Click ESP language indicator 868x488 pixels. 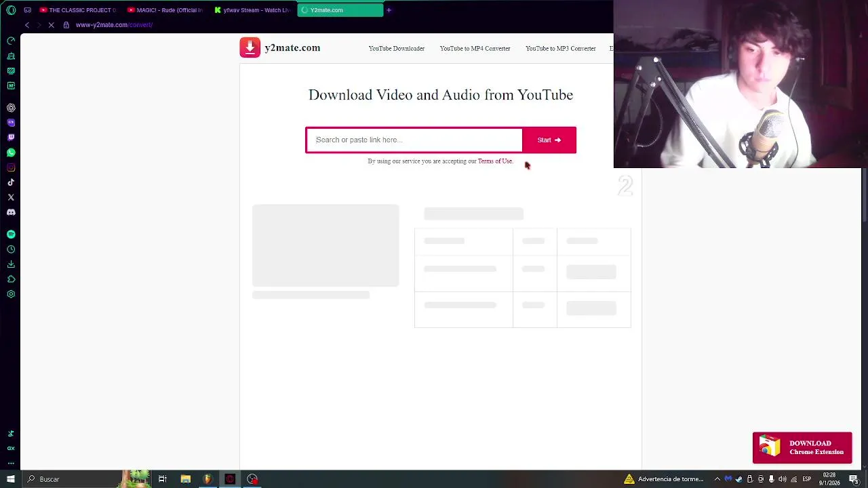click(x=807, y=479)
